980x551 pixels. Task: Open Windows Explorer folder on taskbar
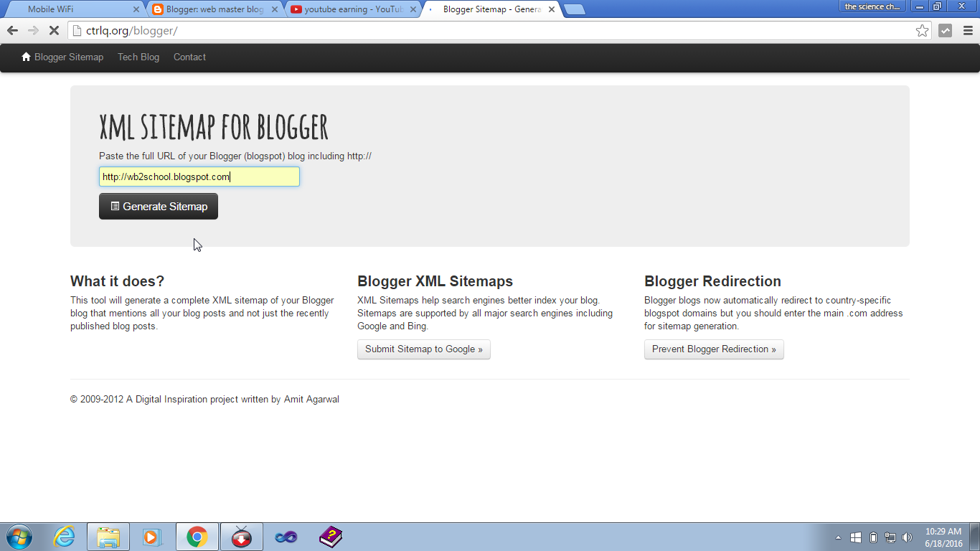(108, 537)
